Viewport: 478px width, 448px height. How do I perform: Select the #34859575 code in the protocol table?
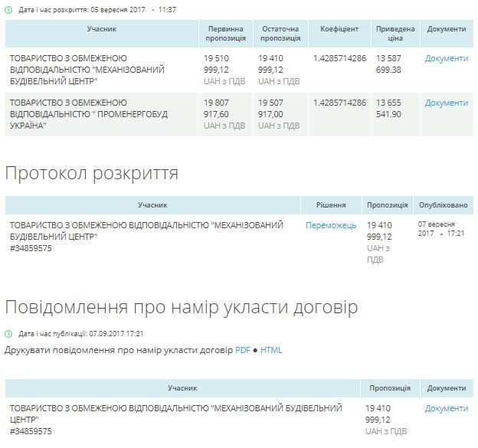tap(31, 248)
